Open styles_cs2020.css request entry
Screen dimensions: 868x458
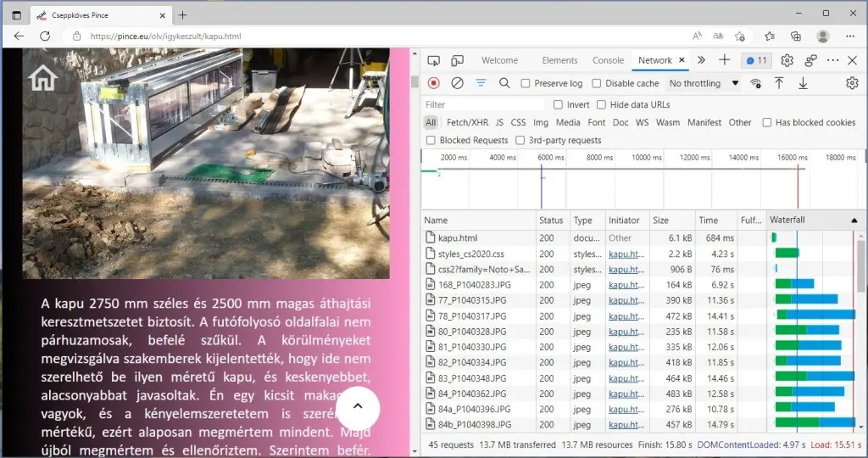pos(470,254)
